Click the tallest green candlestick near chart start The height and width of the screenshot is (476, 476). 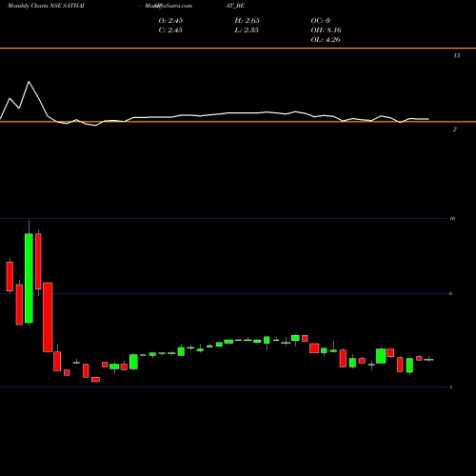coord(29,278)
